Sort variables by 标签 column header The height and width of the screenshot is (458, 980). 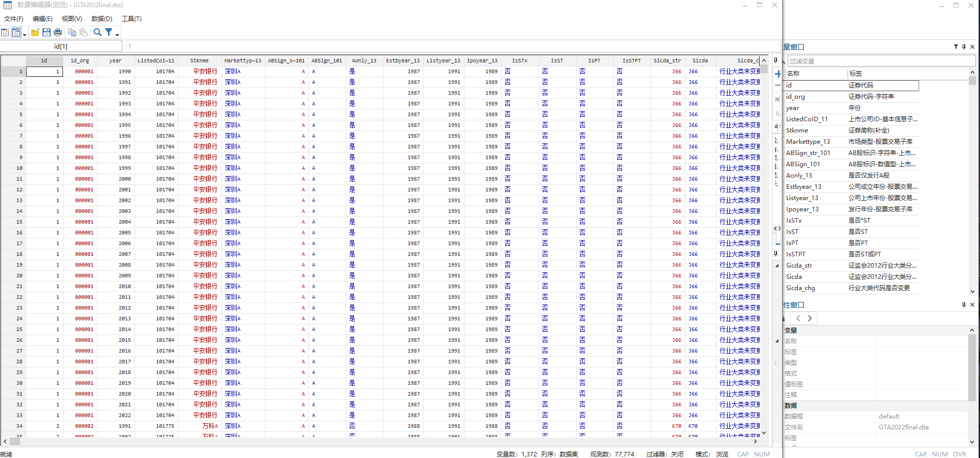click(x=908, y=74)
